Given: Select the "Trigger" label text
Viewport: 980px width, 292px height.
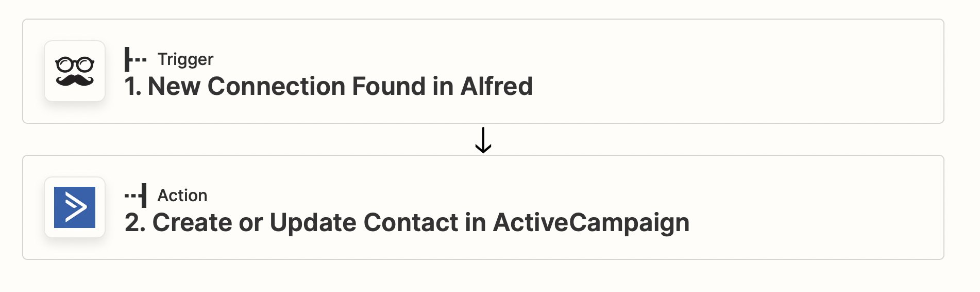Looking at the screenshot, I should (x=185, y=59).
